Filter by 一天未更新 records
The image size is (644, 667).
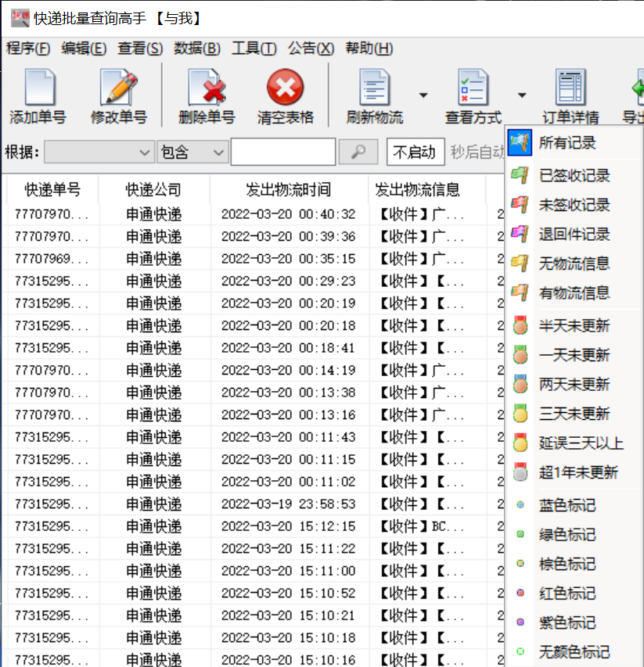point(574,355)
